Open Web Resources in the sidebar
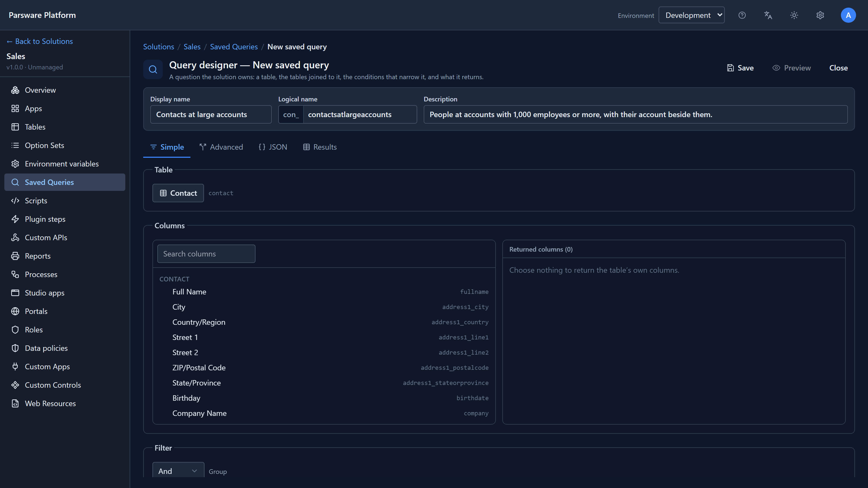Viewport: 868px width, 488px height. [65, 403]
